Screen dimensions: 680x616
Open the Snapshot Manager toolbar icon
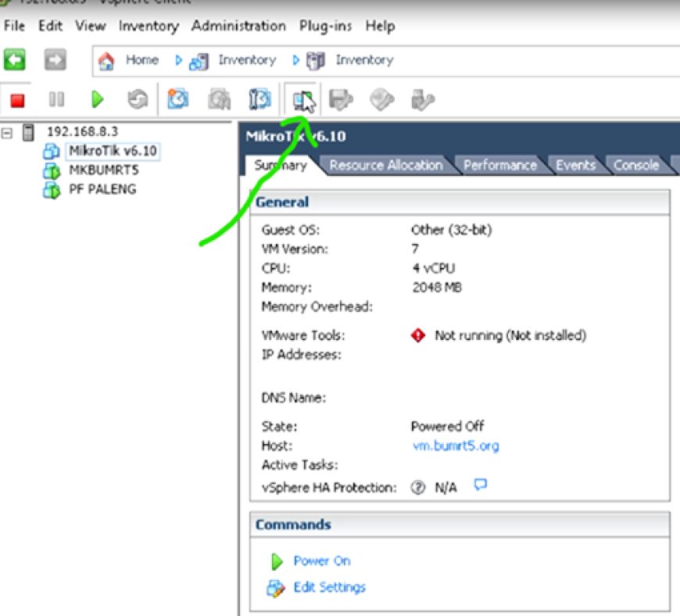pos(260,99)
